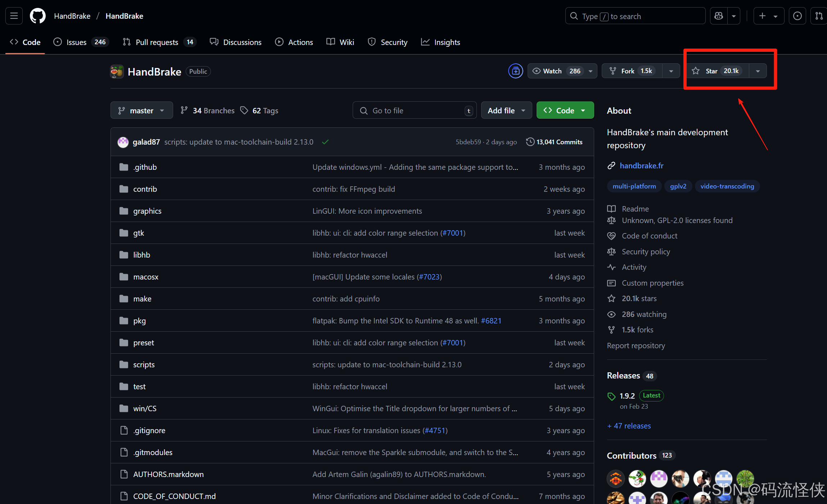
Task: Open 13,041 Commits history
Action: 554,142
